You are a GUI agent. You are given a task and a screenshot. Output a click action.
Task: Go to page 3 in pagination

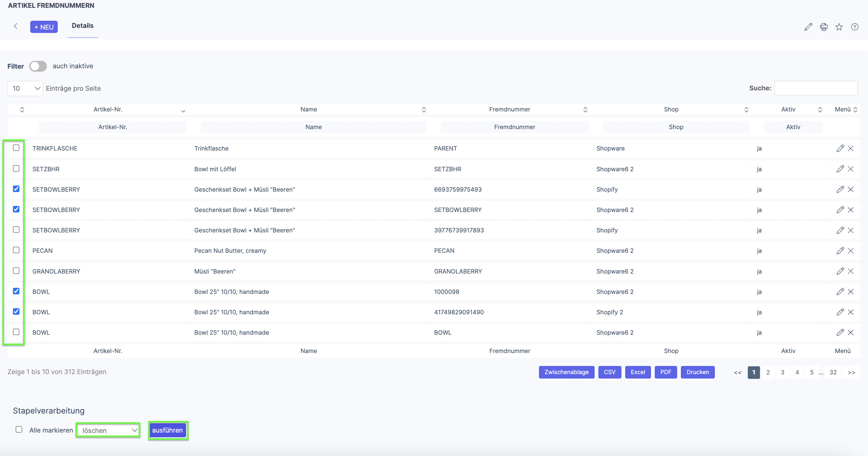pos(782,372)
